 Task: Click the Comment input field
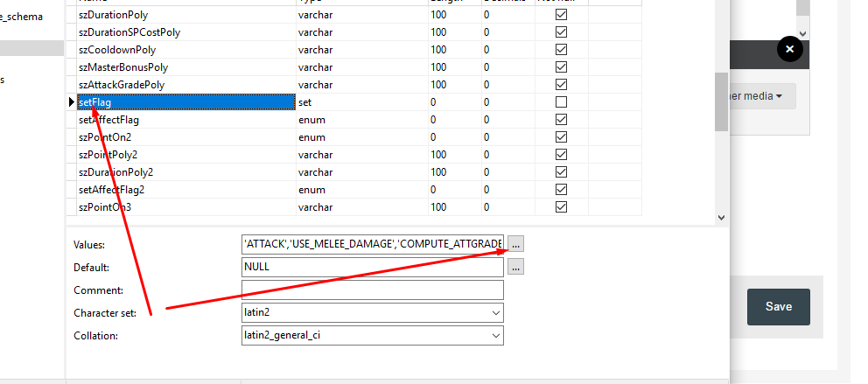[x=373, y=290]
